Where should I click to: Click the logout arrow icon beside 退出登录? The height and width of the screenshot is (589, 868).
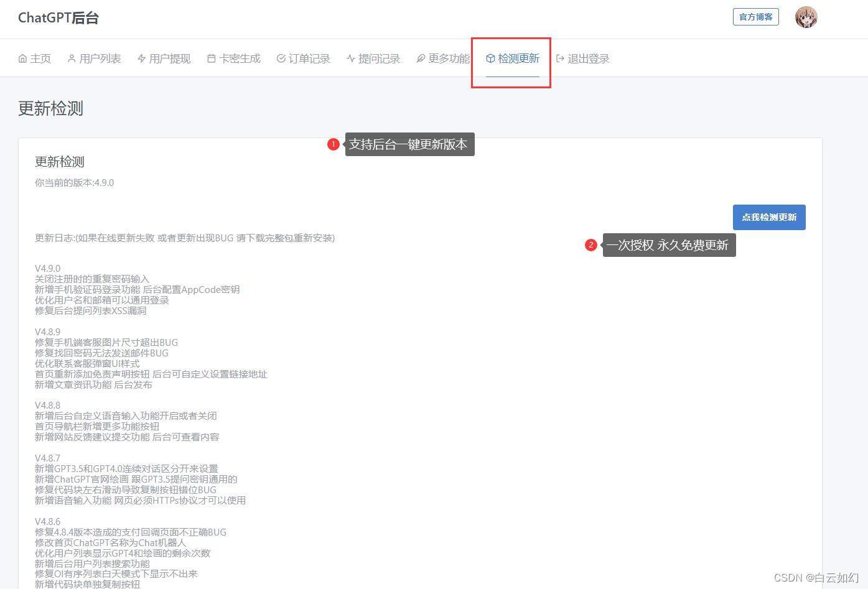coord(560,58)
